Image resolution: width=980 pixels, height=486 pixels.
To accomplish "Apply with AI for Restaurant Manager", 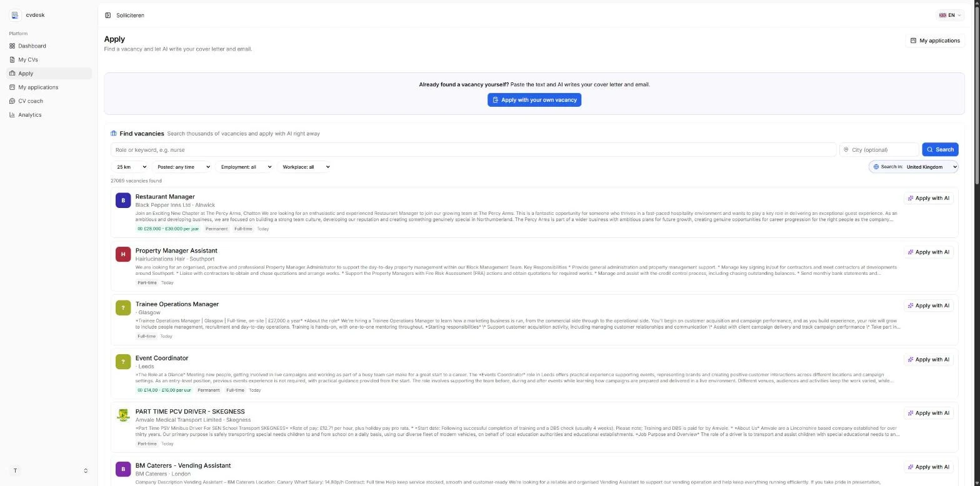I will [x=928, y=199].
